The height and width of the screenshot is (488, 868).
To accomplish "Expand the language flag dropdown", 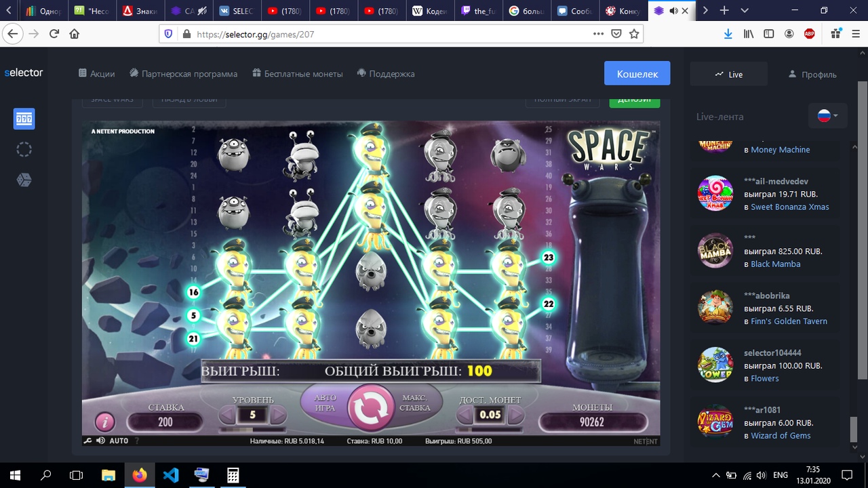I will click(x=828, y=116).
